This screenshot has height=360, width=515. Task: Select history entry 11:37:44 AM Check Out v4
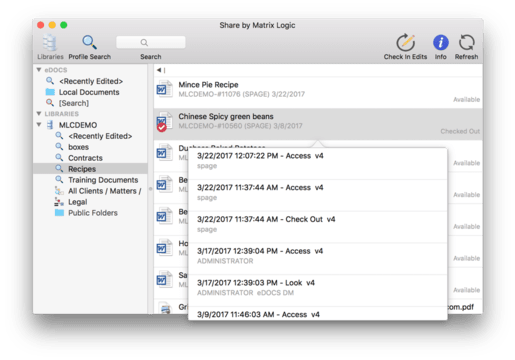318,227
